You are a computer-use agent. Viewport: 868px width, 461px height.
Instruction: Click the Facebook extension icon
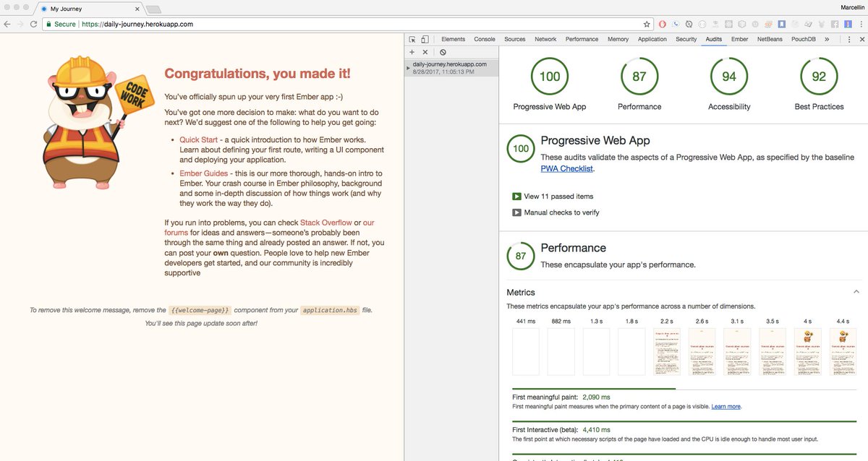(835, 24)
